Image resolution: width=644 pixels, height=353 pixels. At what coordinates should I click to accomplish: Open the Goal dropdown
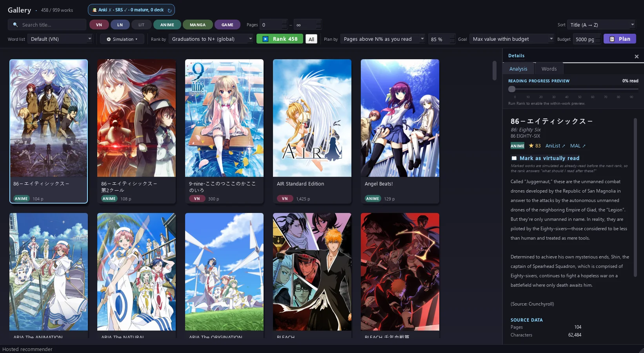(512, 39)
